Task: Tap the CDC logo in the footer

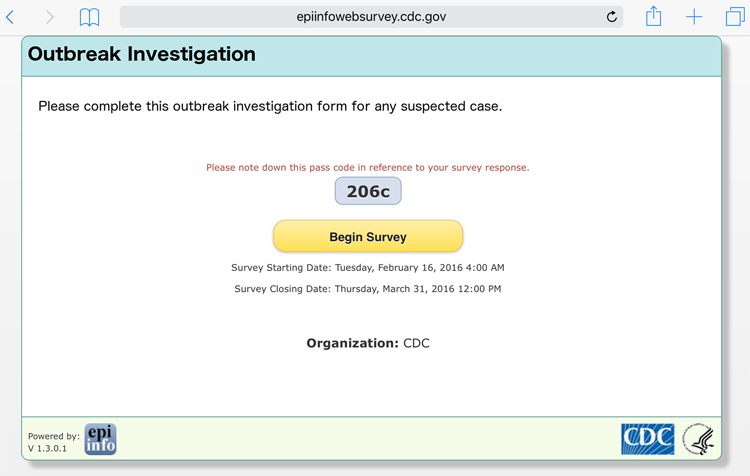Action: (648, 439)
